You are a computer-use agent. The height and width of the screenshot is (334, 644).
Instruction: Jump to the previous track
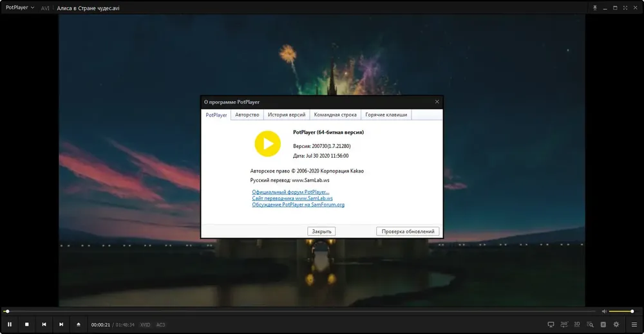pyautogui.click(x=44, y=324)
